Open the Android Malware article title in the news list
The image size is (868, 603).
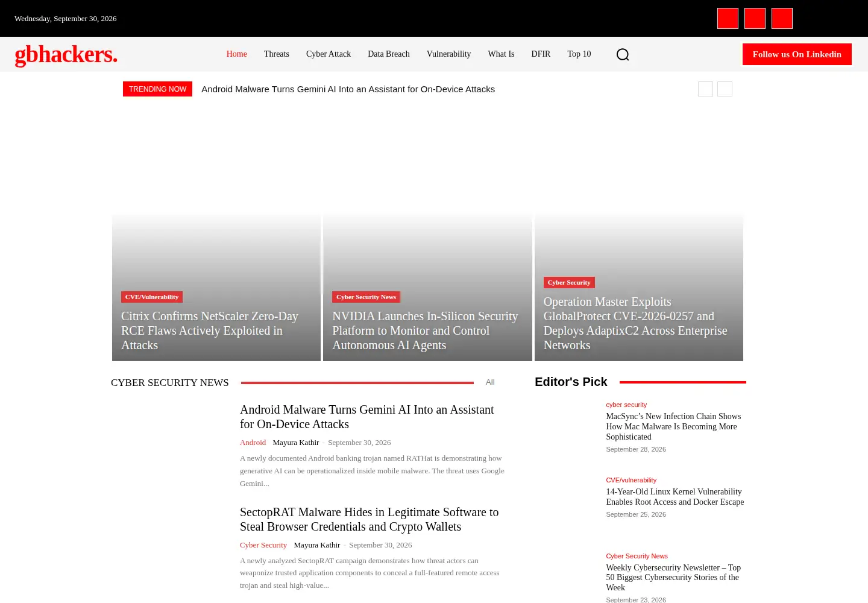[366, 417]
